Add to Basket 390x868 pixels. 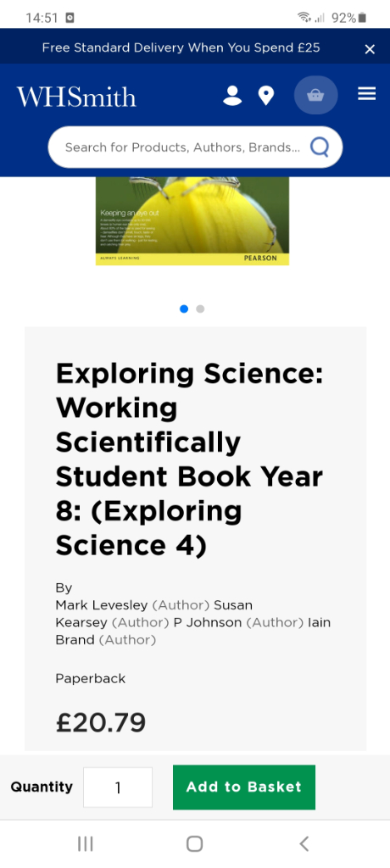pyautogui.click(x=244, y=787)
